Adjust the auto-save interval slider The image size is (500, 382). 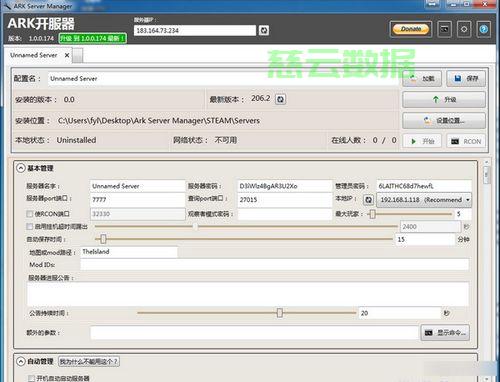[103, 239]
